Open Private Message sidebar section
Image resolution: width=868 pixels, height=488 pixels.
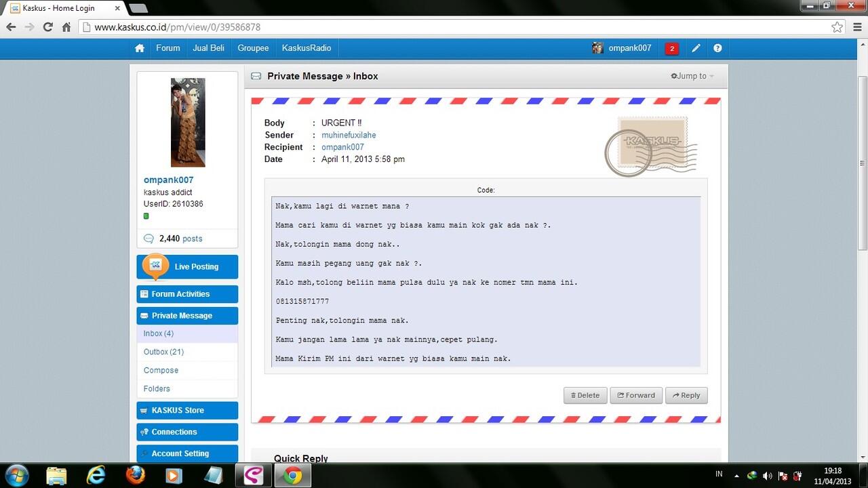(187, 316)
